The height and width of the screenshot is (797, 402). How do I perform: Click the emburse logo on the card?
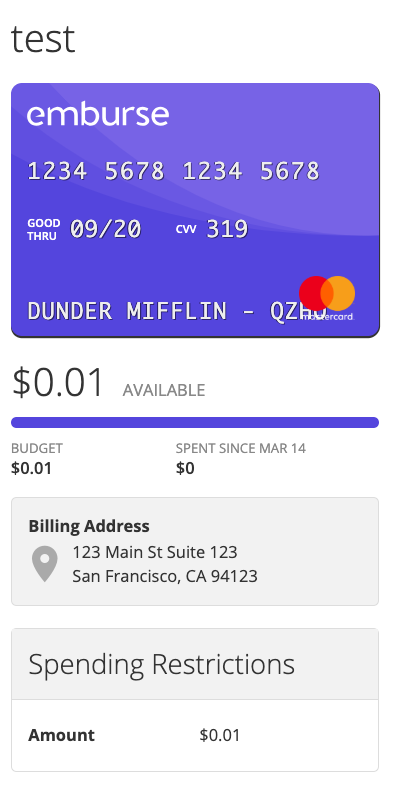coord(98,115)
